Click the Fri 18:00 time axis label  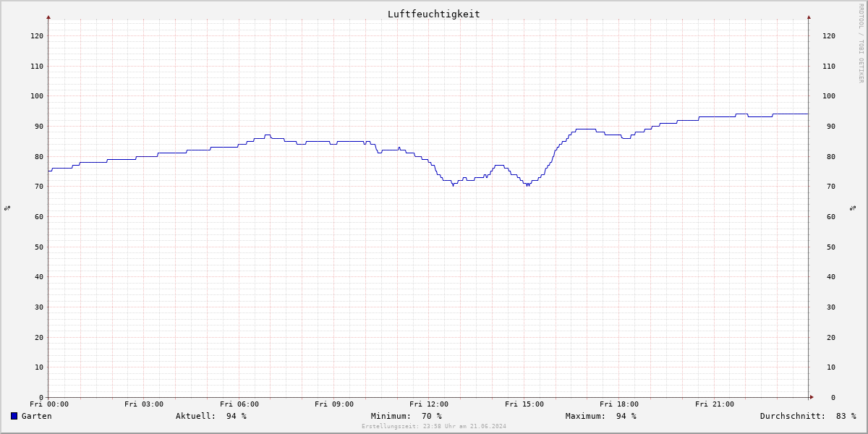click(x=619, y=404)
